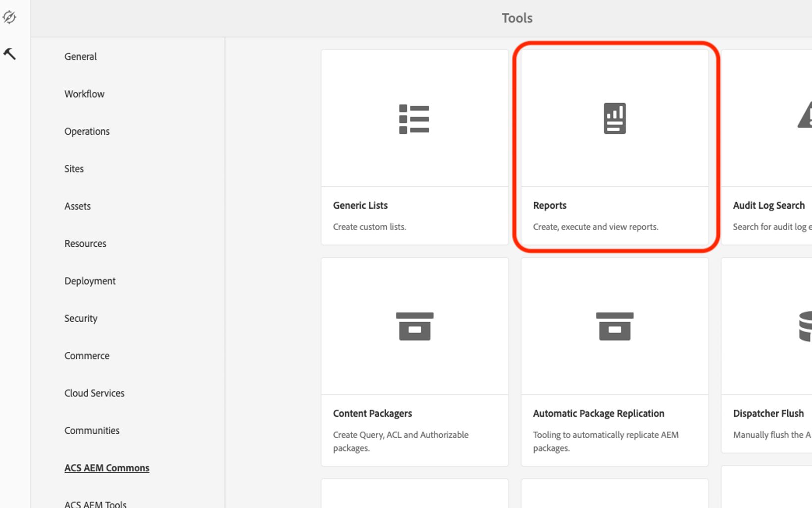Click the Reports chart document icon
Image resolution: width=812 pixels, height=508 pixels.
pyautogui.click(x=614, y=118)
